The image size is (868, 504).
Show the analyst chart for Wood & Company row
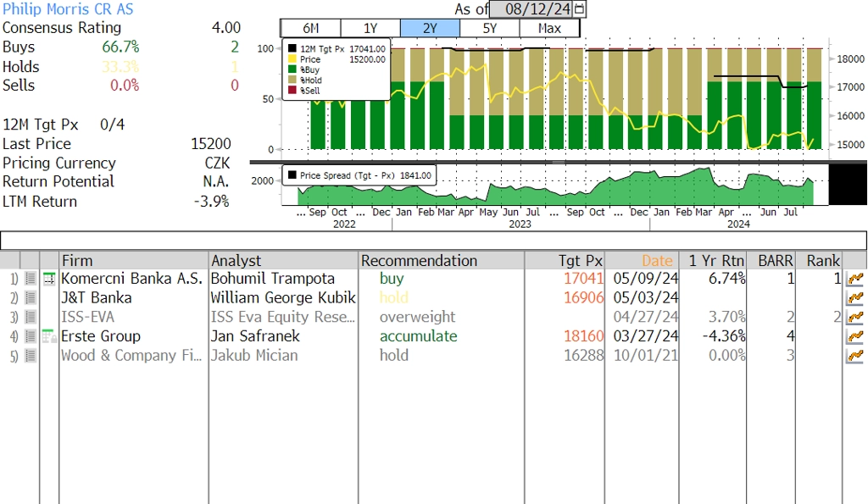click(x=855, y=356)
